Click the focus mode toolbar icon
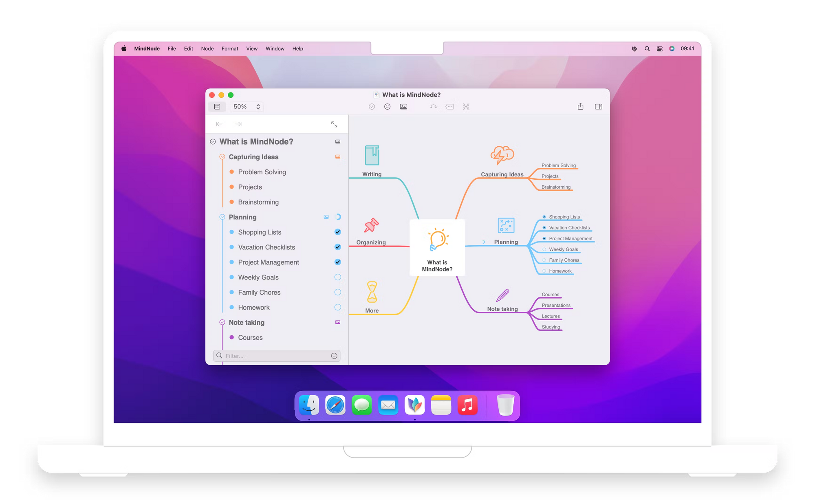Viewport: 815px width, 504px height. (x=466, y=107)
